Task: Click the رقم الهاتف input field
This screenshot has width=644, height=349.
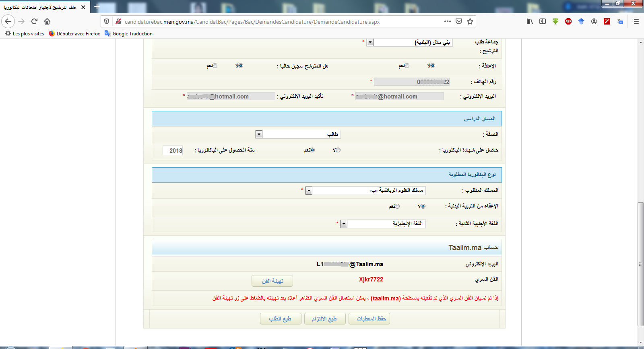Action: click(x=412, y=82)
